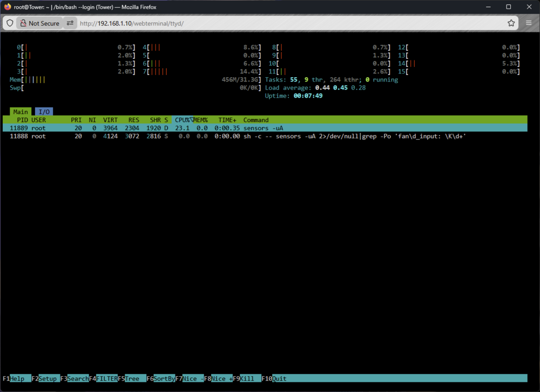Bookmark this page with the star icon

click(x=511, y=23)
